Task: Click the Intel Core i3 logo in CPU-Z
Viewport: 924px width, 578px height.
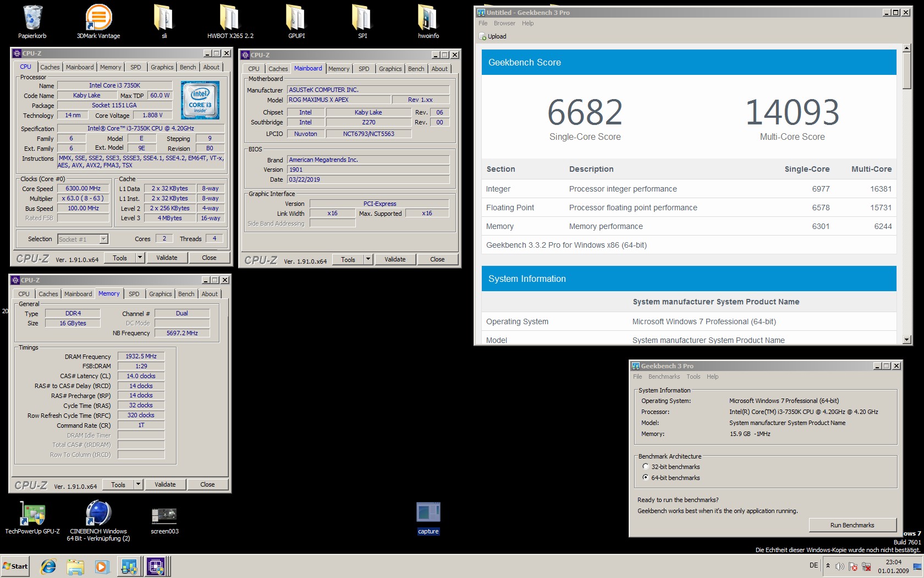Action: coord(200,100)
